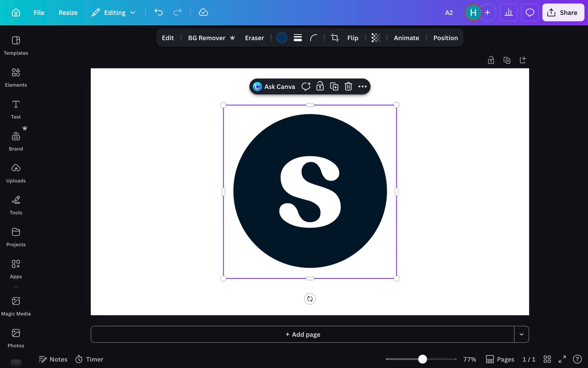Image resolution: width=588 pixels, height=368 pixels.
Task: Open the Uploads sidebar panel
Action: click(16, 173)
